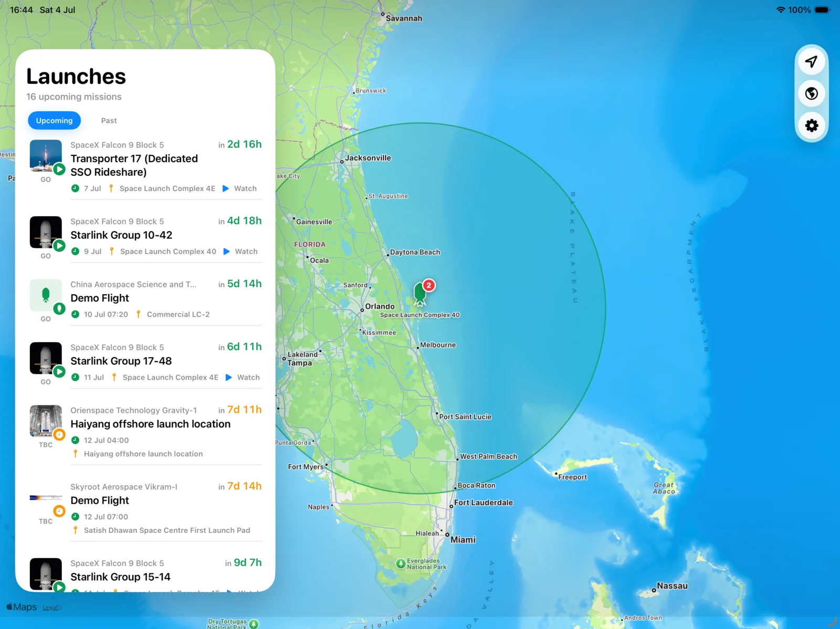840x629 pixels.
Task: Check the battery indicator in status bar
Action: pyautogui.click(x=822, y=10)
